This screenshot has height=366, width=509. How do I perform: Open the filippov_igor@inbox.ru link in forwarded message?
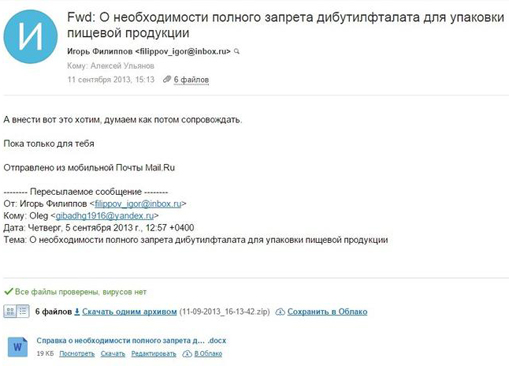pyautogui.click(x=138, y=204)
